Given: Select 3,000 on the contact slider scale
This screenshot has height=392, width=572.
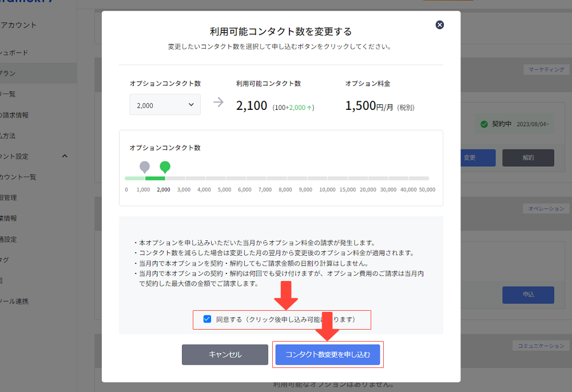Looking at the screenshot, I should [x=184, y=190].
